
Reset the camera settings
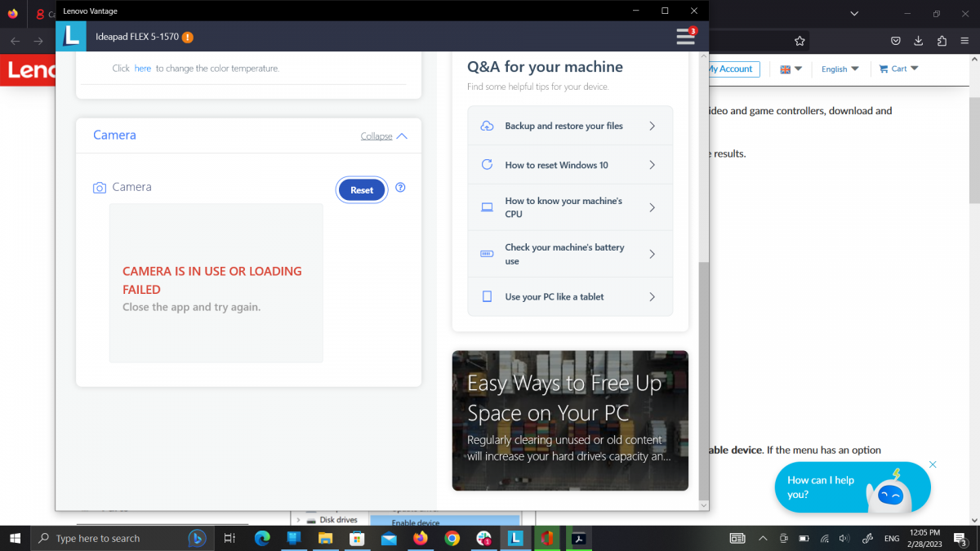[362, 189]
